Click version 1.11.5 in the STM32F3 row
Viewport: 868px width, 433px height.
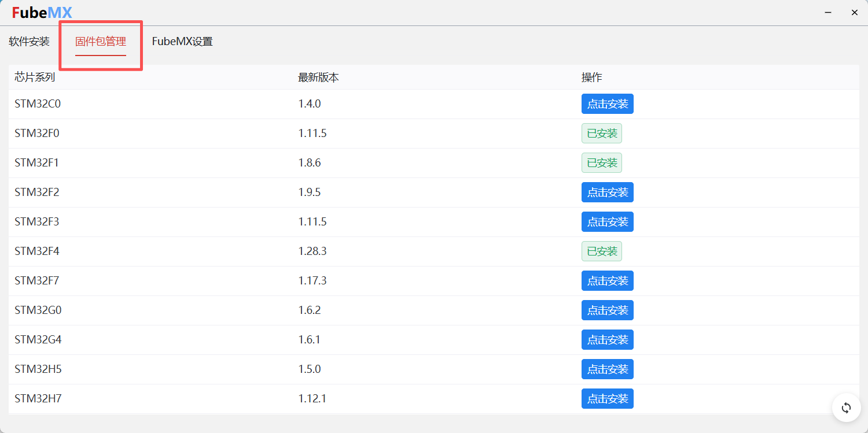coord(312,222)
